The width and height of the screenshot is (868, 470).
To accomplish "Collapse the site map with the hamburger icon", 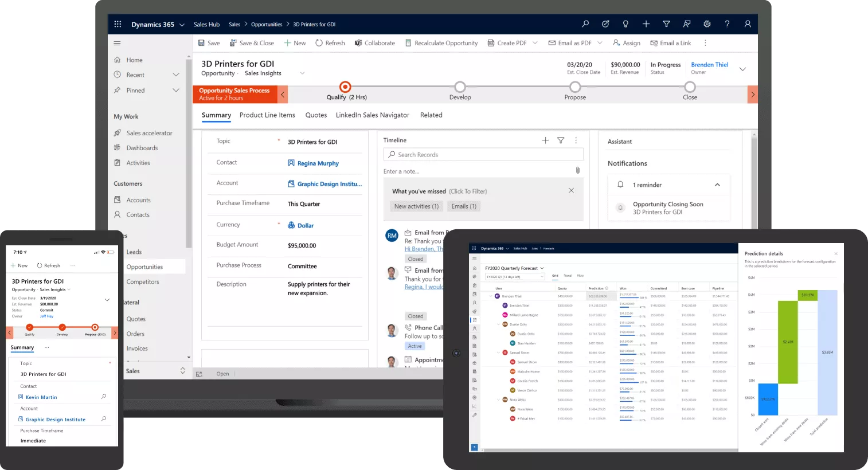I will [x=117, y=42].
